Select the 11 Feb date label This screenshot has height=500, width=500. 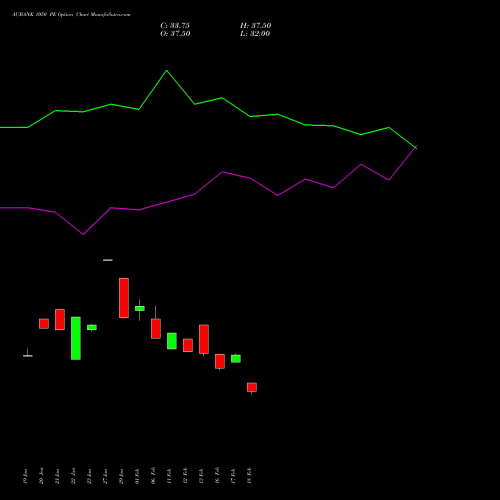click(169, 476)
